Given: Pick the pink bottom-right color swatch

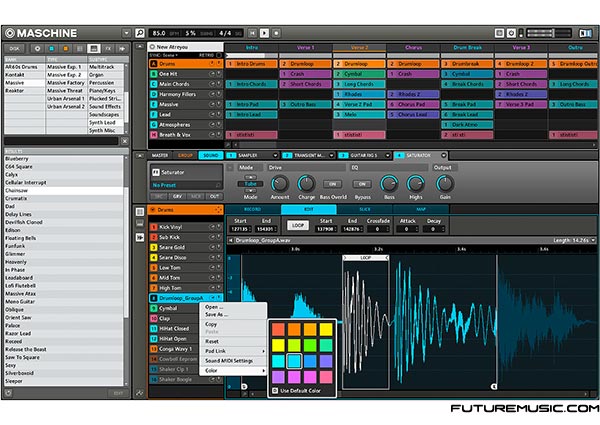Looking at the screenshot, I should pos(326,377).
